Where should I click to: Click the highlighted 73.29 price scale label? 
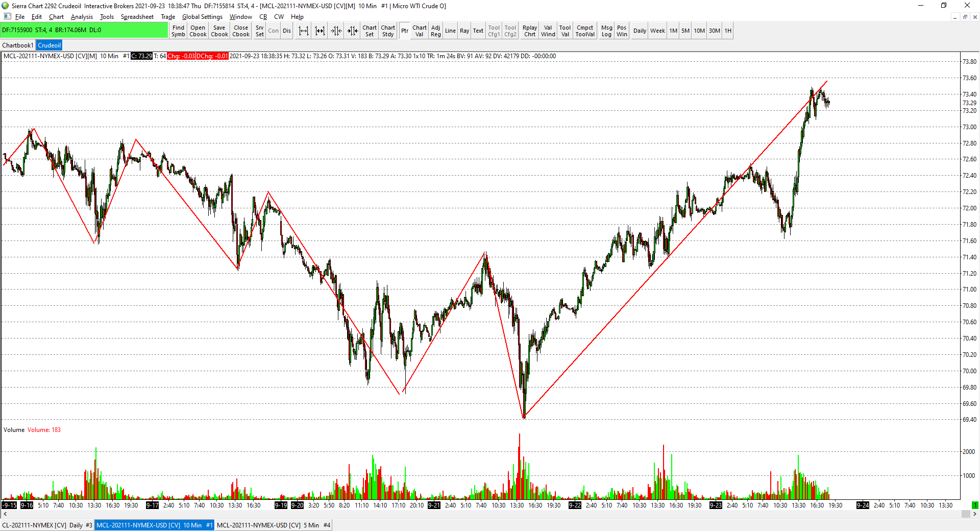969,103
